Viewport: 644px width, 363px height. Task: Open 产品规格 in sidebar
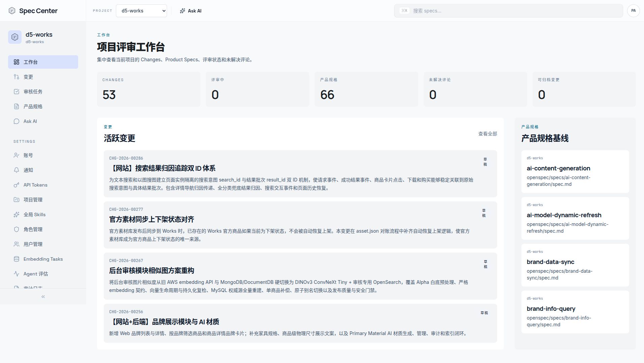(43, 106)
